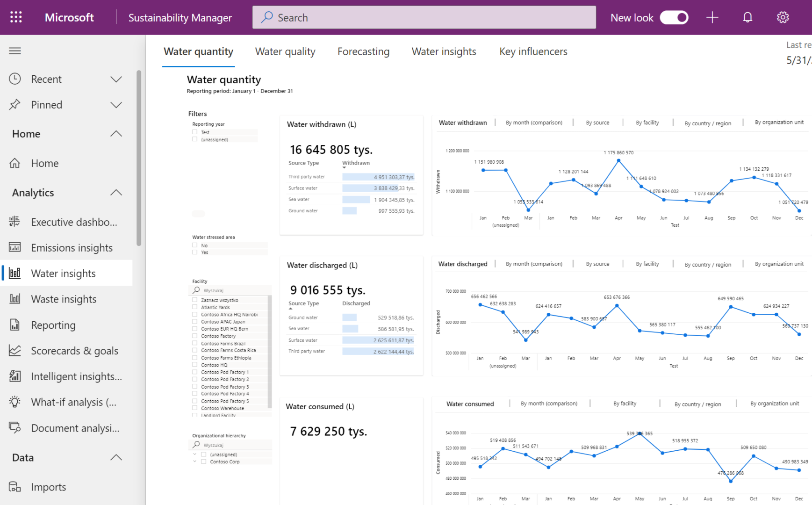Image resolution: width=812 pixels, height=505 pixels.
Task: Check the Test reporting year box
Action: 195,132
